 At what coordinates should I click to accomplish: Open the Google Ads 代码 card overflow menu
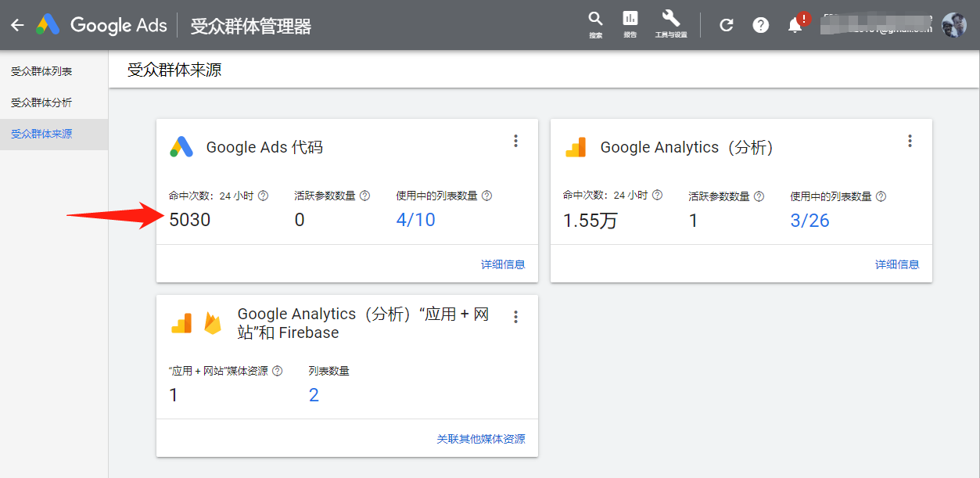516,141
